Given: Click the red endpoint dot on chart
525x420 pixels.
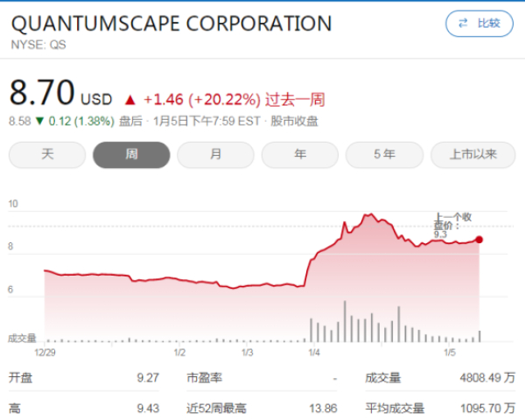Looking at the screenshot, I should pyautogui.click(x=479, y=239).
